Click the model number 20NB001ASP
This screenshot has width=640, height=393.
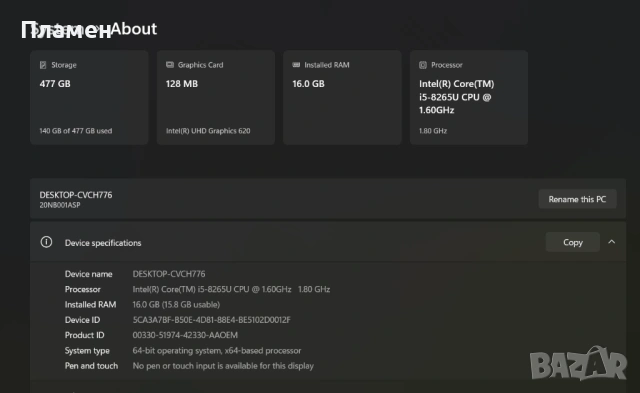tap(60, 205)
